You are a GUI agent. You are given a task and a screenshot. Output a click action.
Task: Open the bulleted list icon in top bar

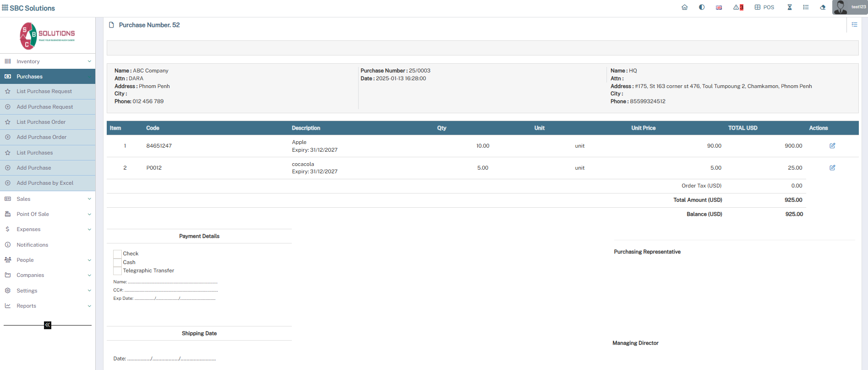pos(806,7)
